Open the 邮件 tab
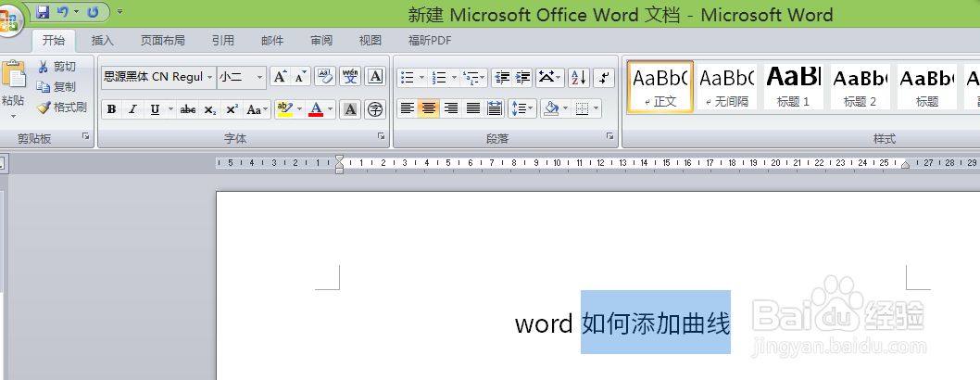 (x=272, y=41)
